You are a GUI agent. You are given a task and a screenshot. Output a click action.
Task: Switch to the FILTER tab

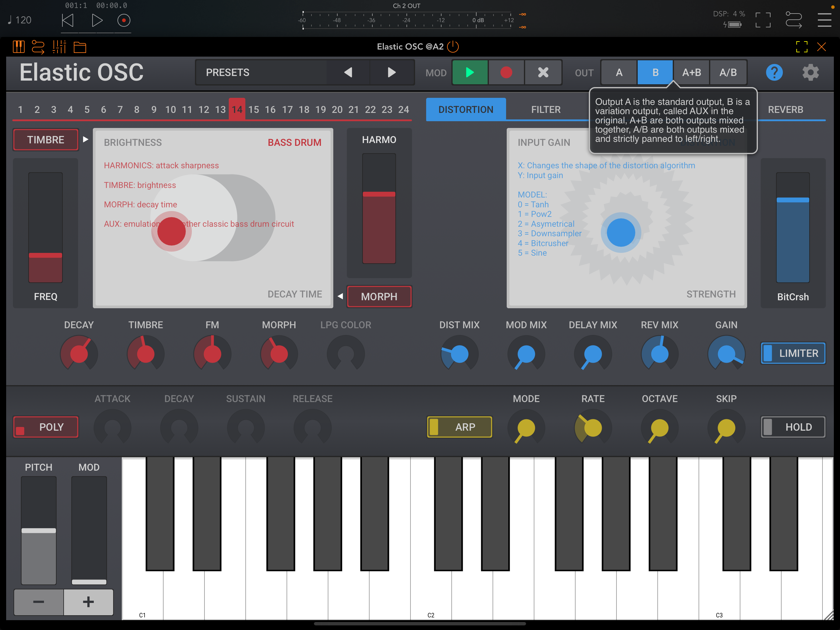tap(545, 110)
